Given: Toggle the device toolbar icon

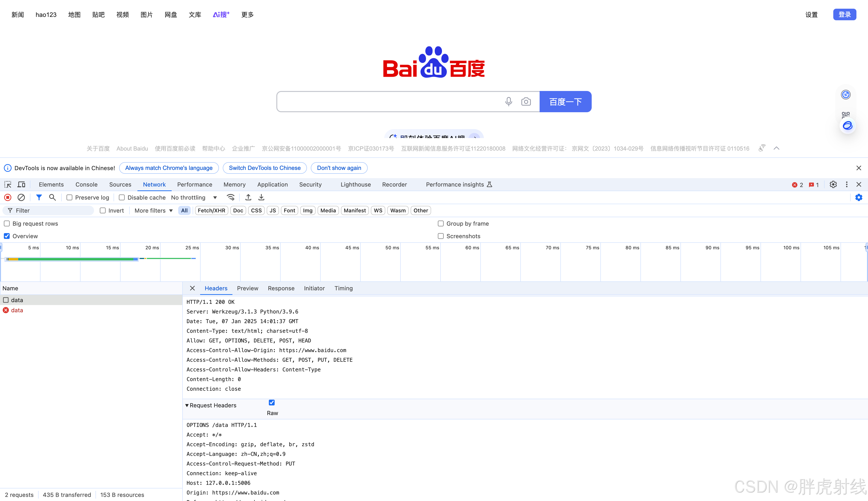Looking at the screenshot, I should pos(21,184).
